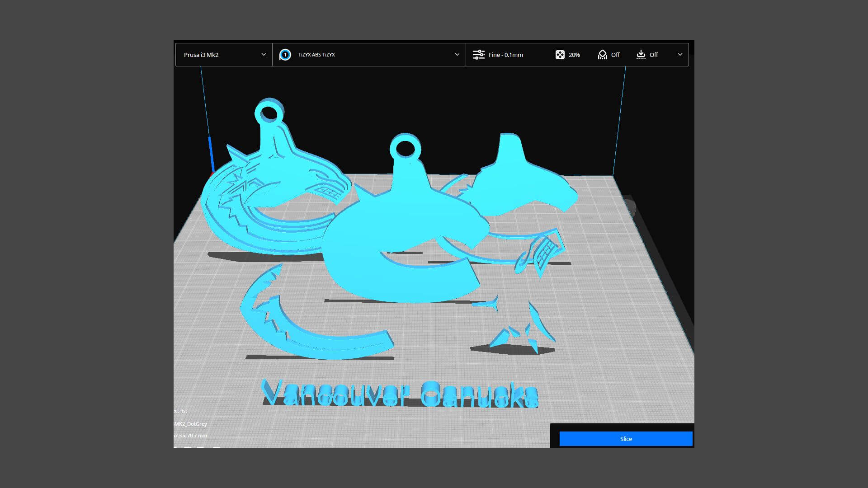Click the print profile sliders icon

[x=478, y=55]
